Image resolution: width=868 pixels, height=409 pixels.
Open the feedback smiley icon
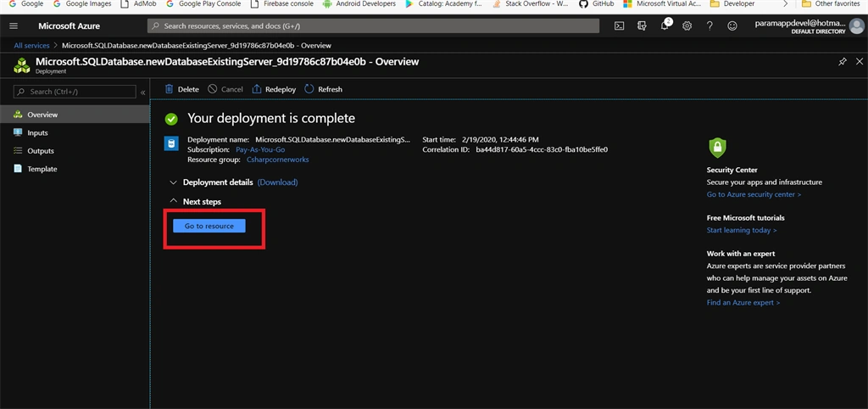pos(732,26)
